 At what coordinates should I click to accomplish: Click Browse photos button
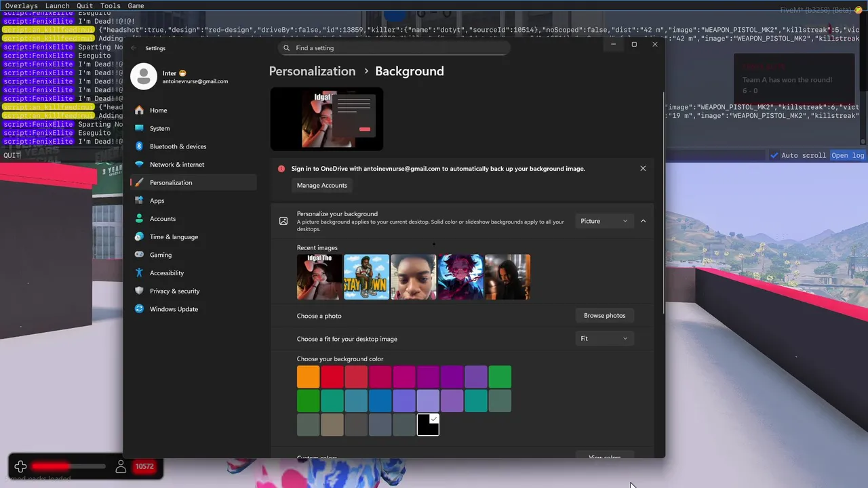(x=604, y=316)
